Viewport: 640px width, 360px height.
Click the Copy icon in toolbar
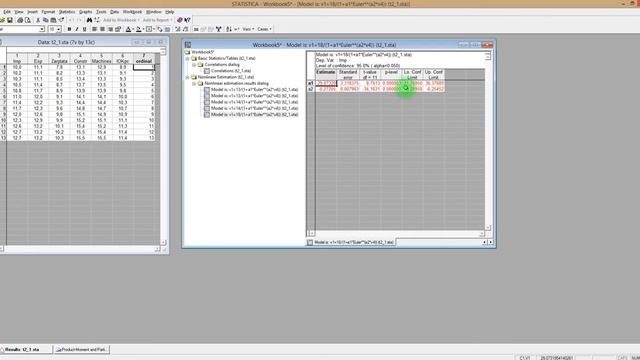click(45, 20)
